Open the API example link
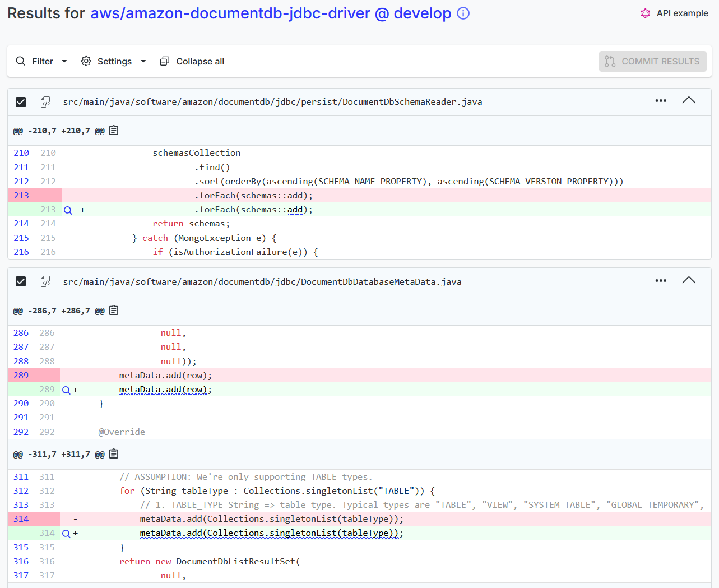 (x=682, y=13)
